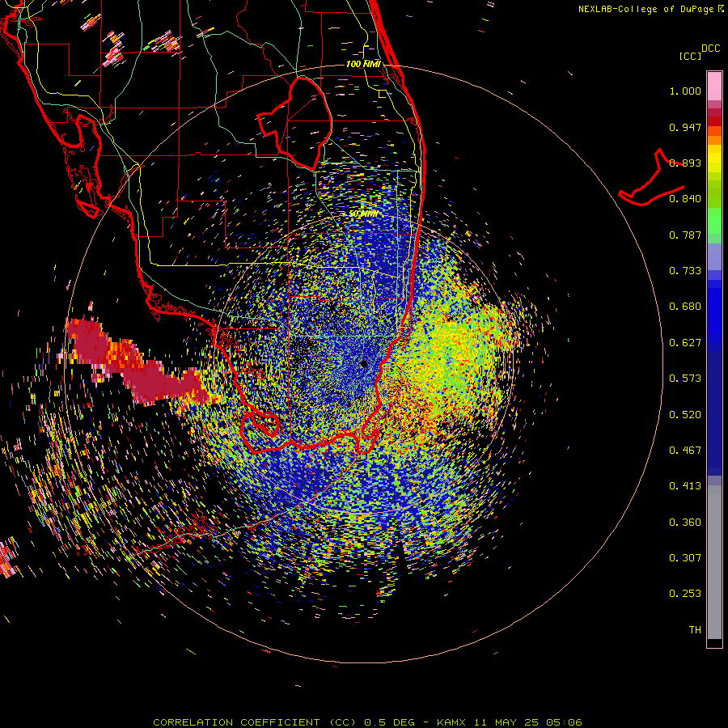
Task: Click the black radar site dot at center
Action: pyautogui.click(x=363, y=364)
